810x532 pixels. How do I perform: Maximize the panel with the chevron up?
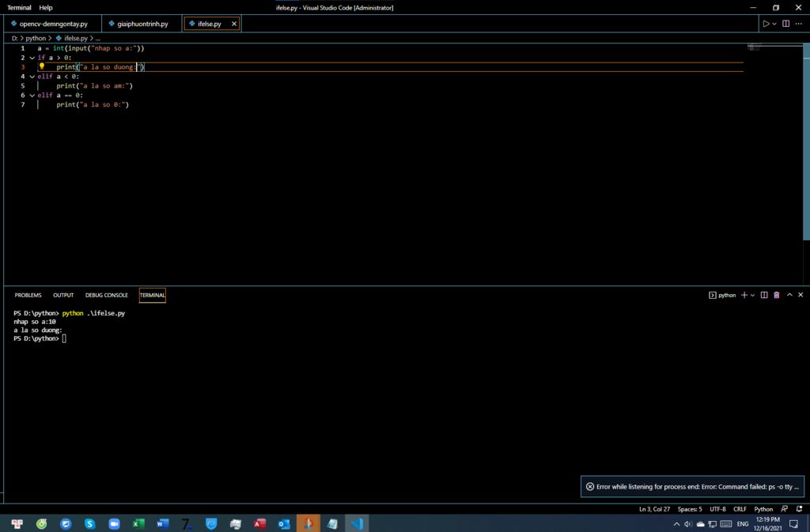pyautogui.click(x=789, y=295)
